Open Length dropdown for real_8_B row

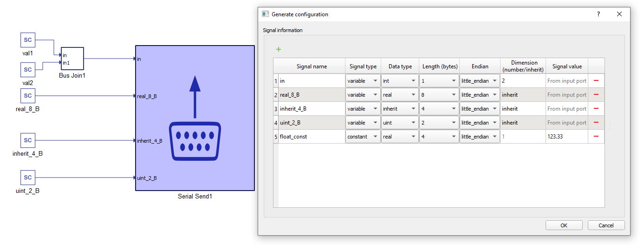tap(439, 95)
